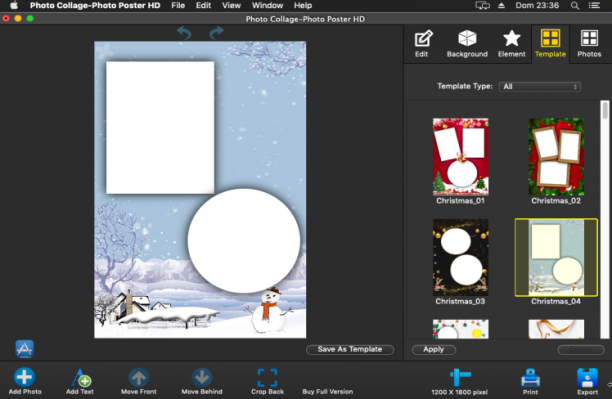
Task: Click Save As Template button
Action: coord(350,349)
